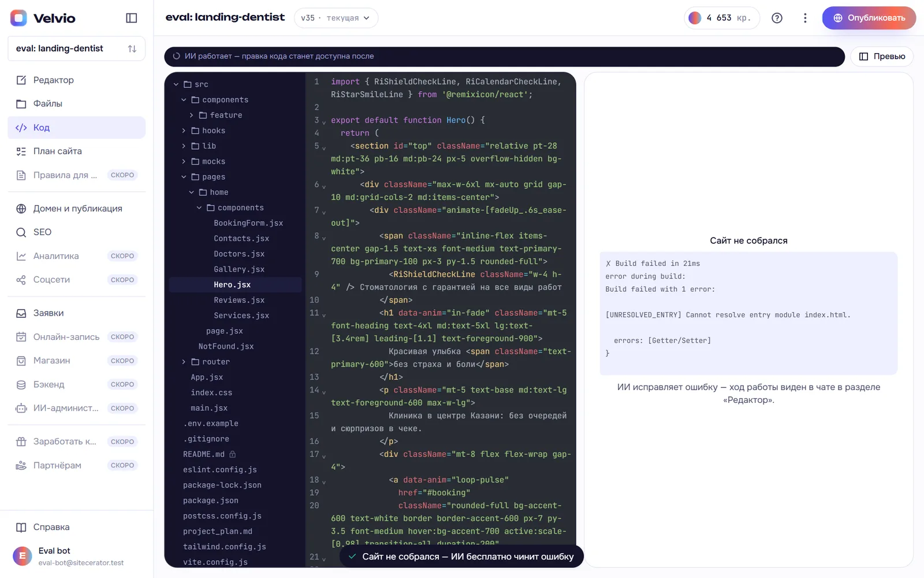Click the Соцсети share icon
The width and height of the screenshot is (924, 578).
21,280
